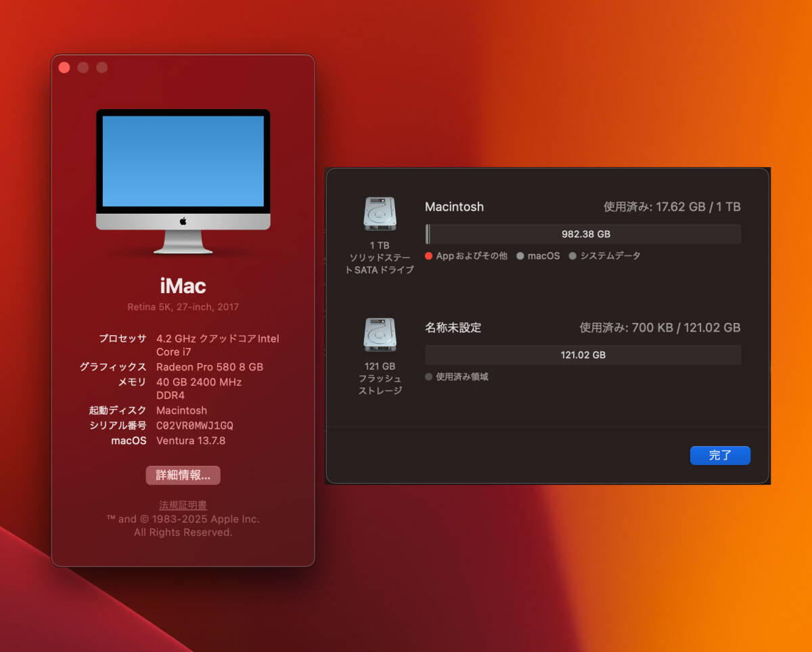The height and width of the screenshot is (652, 812).
Task: Click the iMac computer illustration
Action: click(x=183, y=181)
